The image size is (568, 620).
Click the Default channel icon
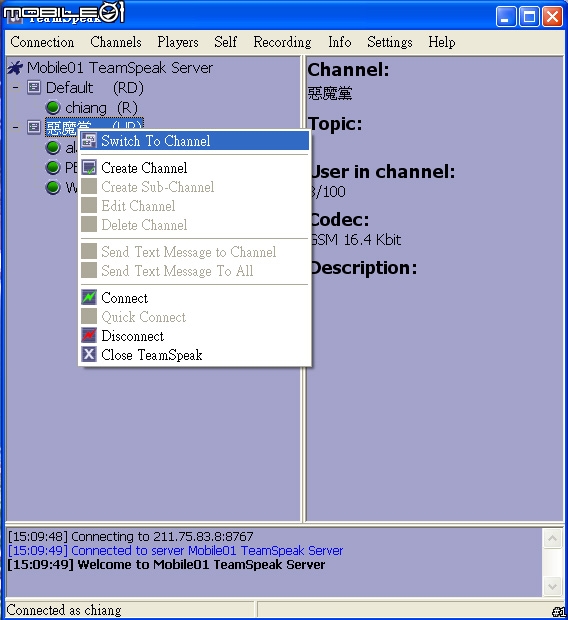pyautogui.click(x=34, y=87)
